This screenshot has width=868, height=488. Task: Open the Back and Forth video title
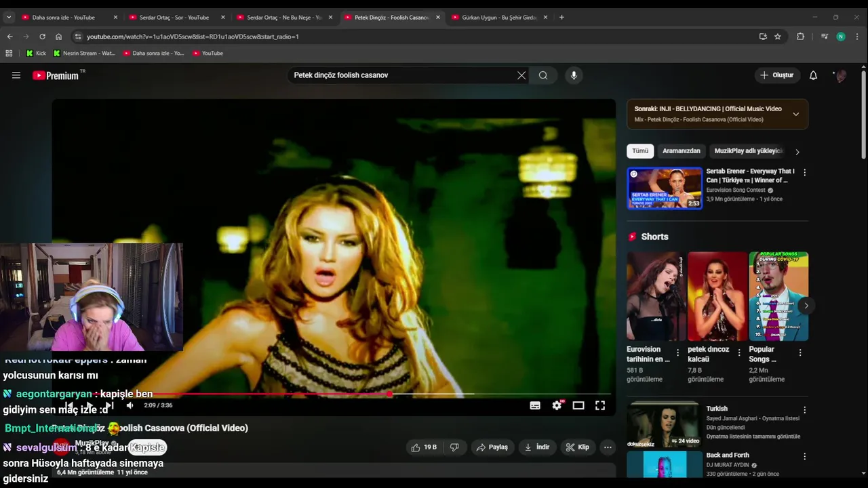click(x=728, y=455)
